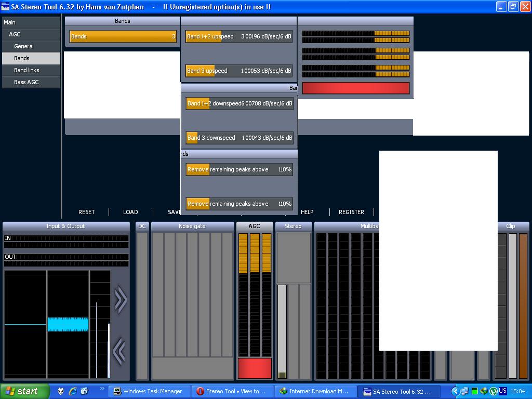Click the cyan waveform scope display
Viewport: 532px width, 399px height.
point(68,324)
